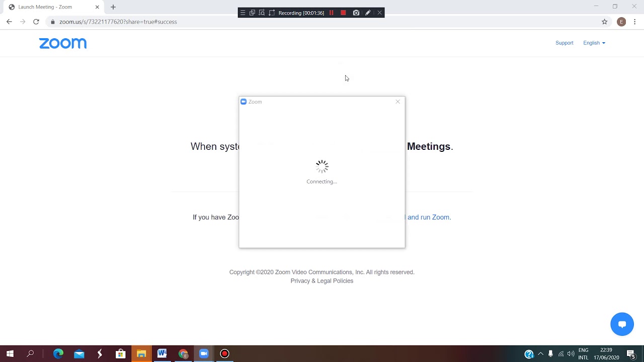Click the recorder zoom-region magnifier icon
The height and width of the screenshot is (362, 644).
[x=262, y=13]
